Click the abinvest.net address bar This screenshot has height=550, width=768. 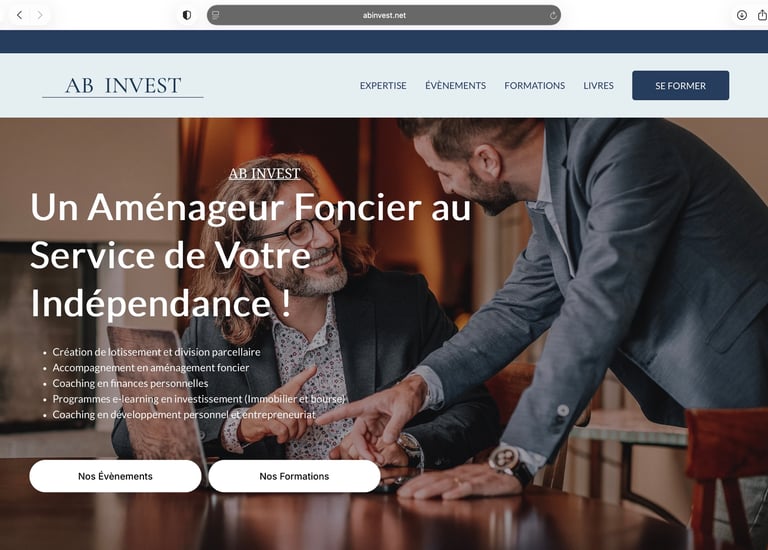[384, 15]
